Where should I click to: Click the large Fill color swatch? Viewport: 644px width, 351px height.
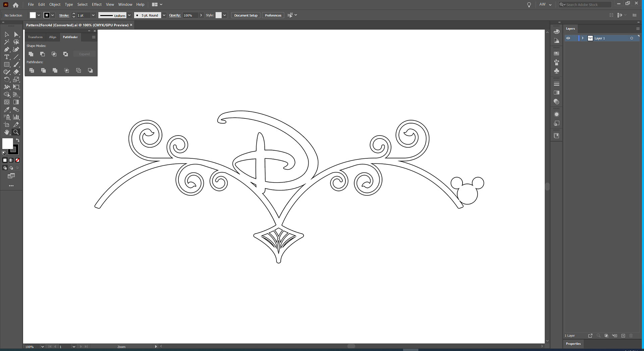7,144
